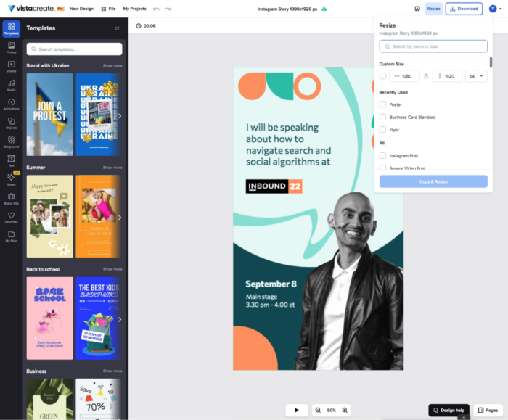The image size is (508, 420).
Task: Open the Background sidebar tab
Action: [x=12, y=142]
